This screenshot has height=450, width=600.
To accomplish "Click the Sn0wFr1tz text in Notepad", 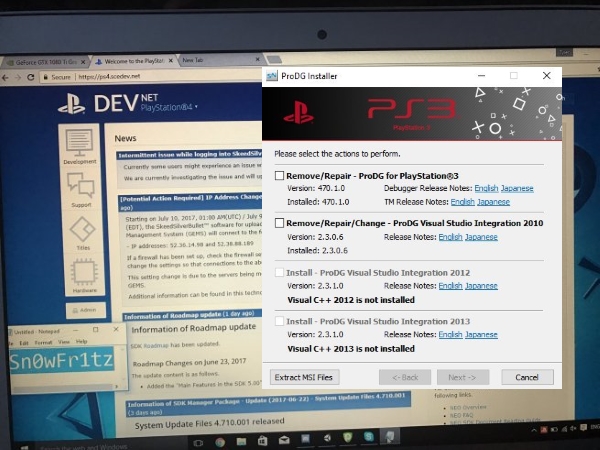I will tap(61, 360).
